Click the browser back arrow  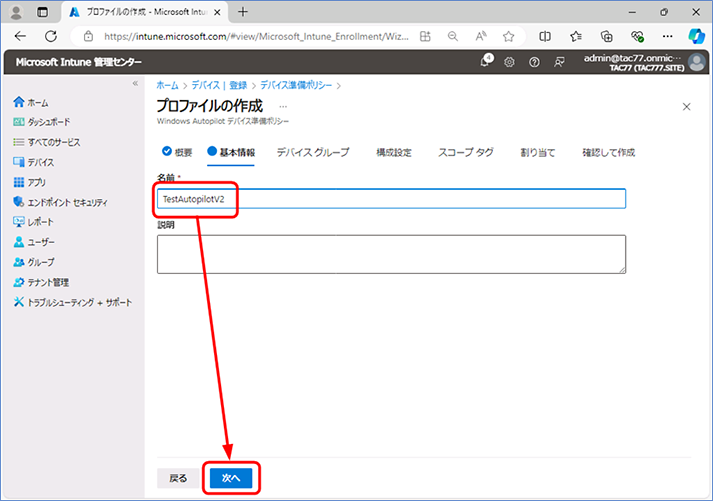(x=20, y=36)
